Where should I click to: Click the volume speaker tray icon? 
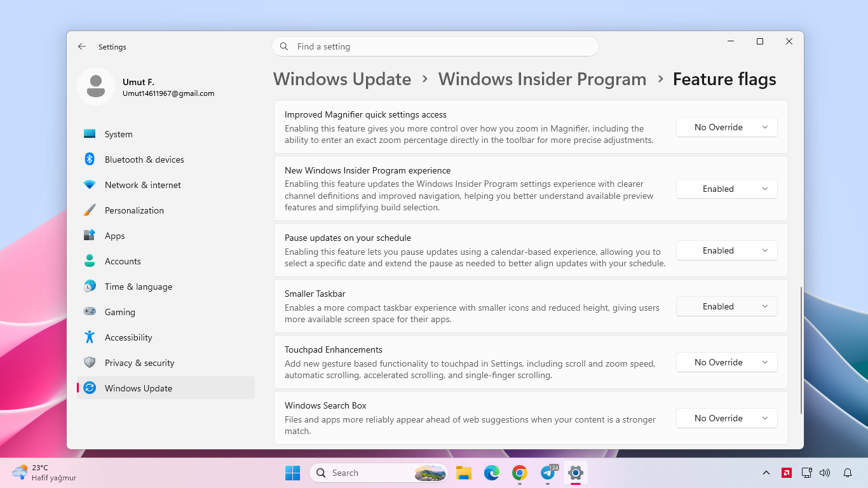[x=825, y=473]
